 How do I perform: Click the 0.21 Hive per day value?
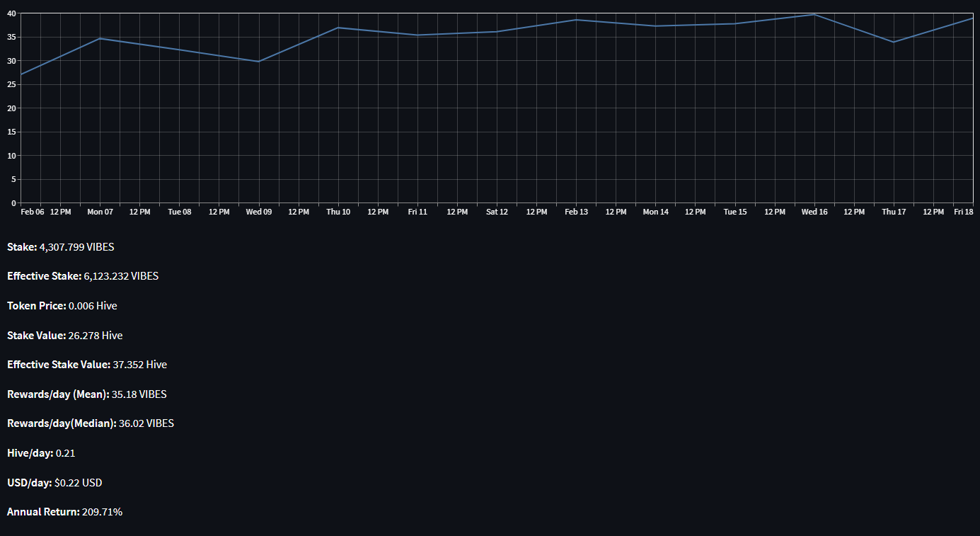[x=66, y=453]
